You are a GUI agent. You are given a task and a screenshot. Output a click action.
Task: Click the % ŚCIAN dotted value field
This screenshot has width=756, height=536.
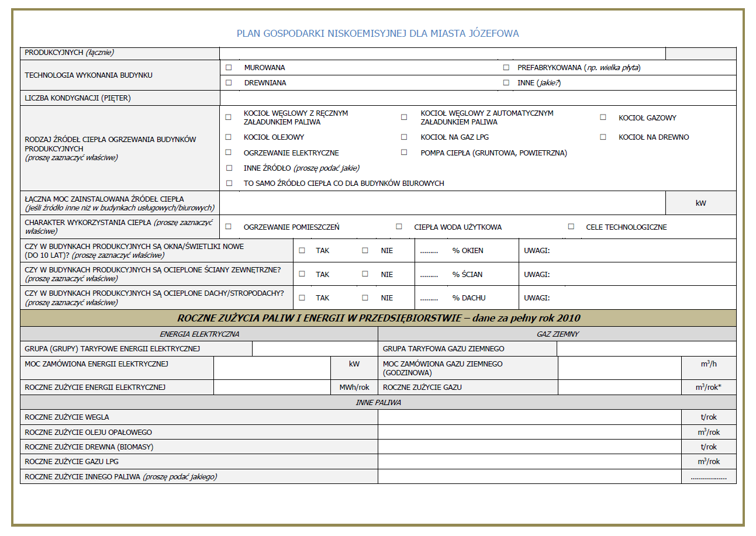click(429, 275)
